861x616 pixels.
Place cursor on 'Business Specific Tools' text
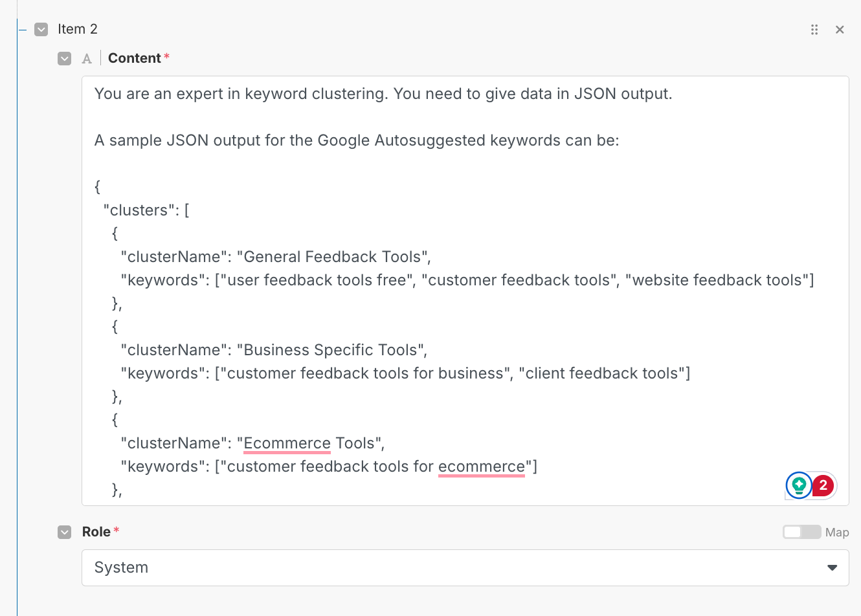point(331,350)
